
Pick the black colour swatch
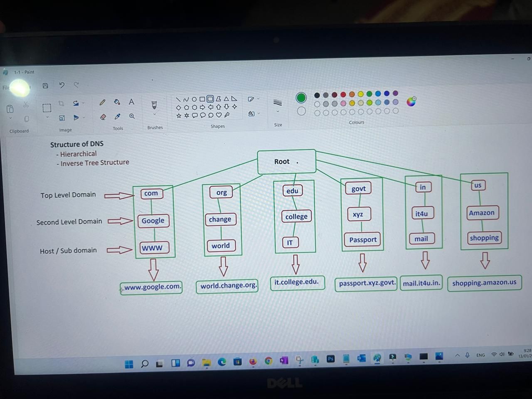(317, 95)
